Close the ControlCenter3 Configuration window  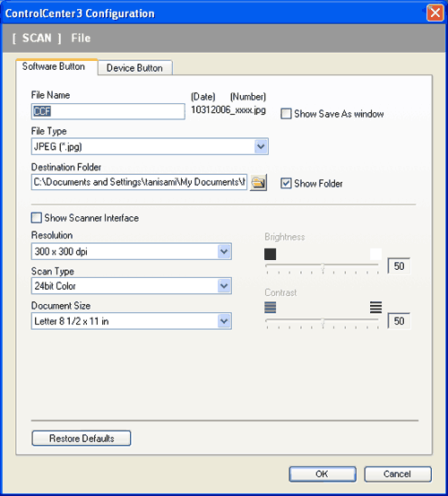435,13
